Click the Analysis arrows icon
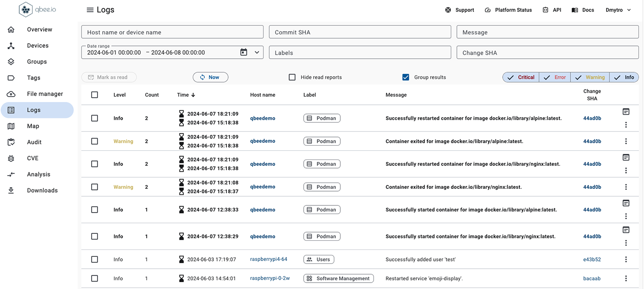Image resolution: width=644 pixels, height=289 pixels. coord(11,174)
